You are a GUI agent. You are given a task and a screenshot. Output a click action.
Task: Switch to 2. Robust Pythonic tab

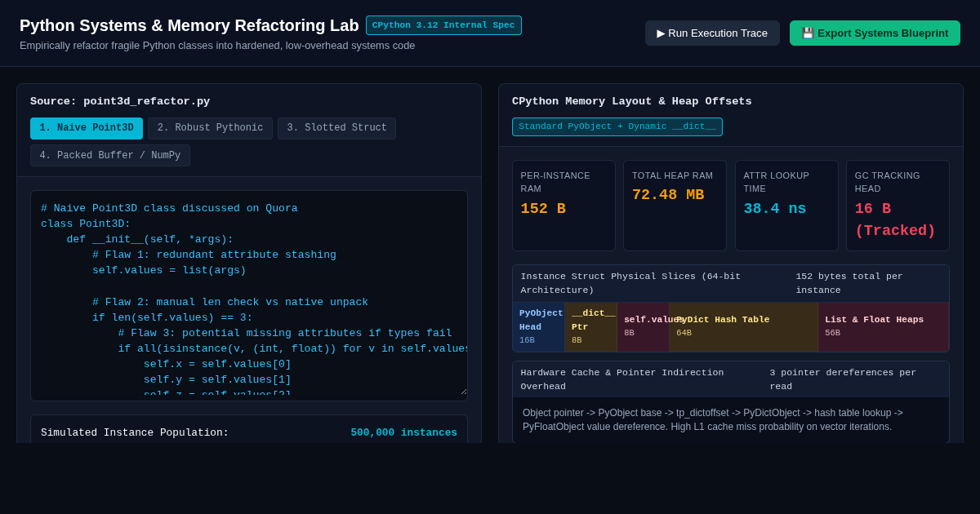click(210, 128)
